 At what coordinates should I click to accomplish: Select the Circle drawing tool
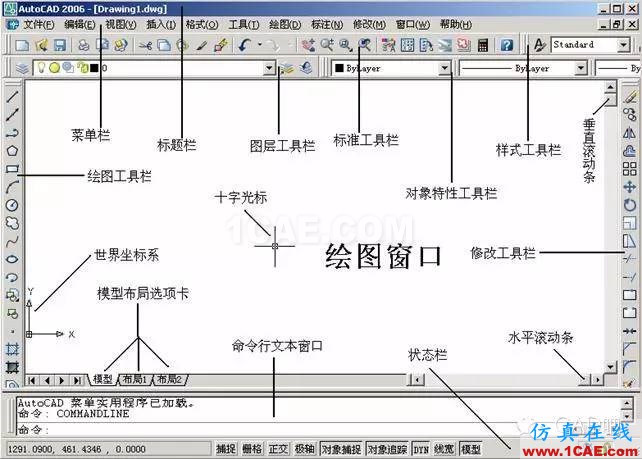click(12, 205)
